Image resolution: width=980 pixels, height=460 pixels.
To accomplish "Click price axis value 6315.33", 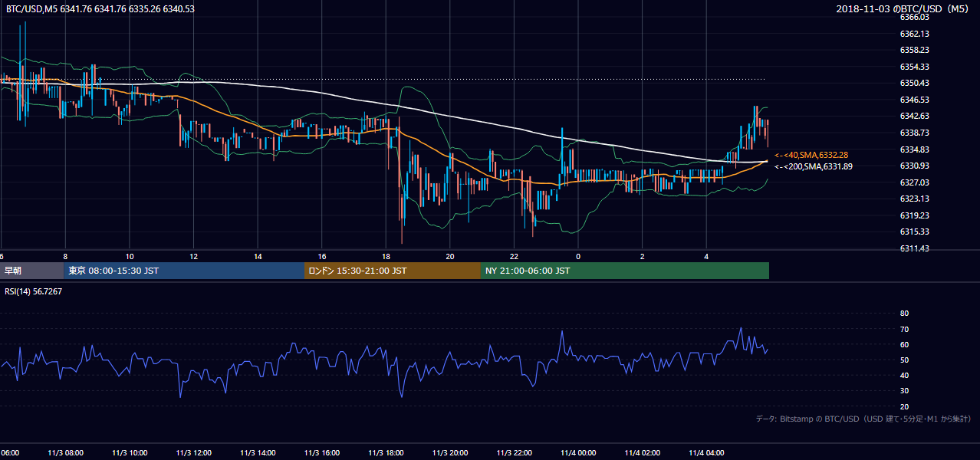I will 914,232.
